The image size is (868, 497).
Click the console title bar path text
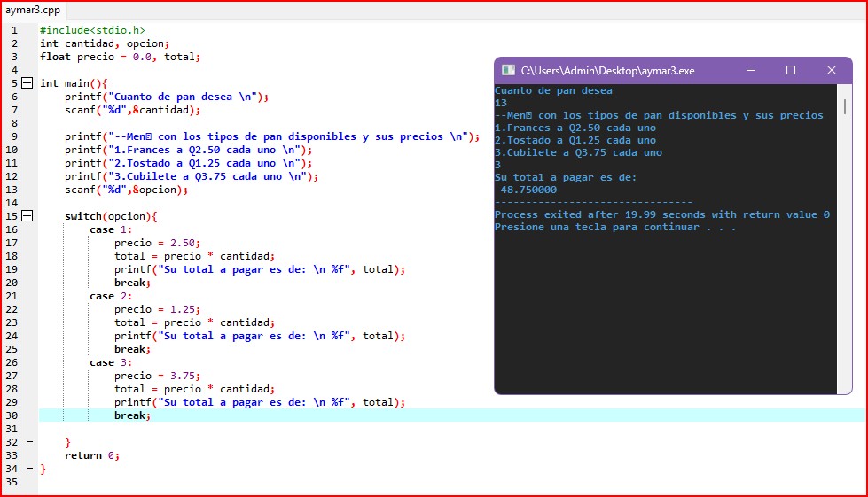[x=607, y=70]
